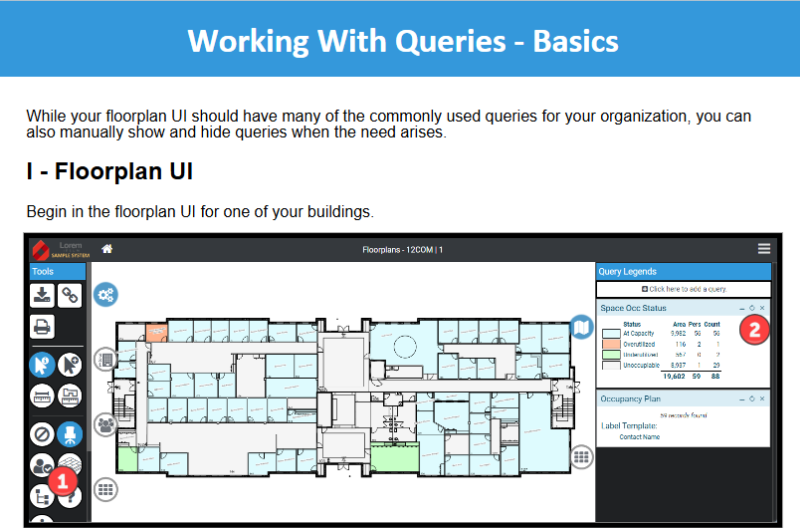Click the blue gears icon on floorplan
The image size is (800, 529).
click(106, 294)
